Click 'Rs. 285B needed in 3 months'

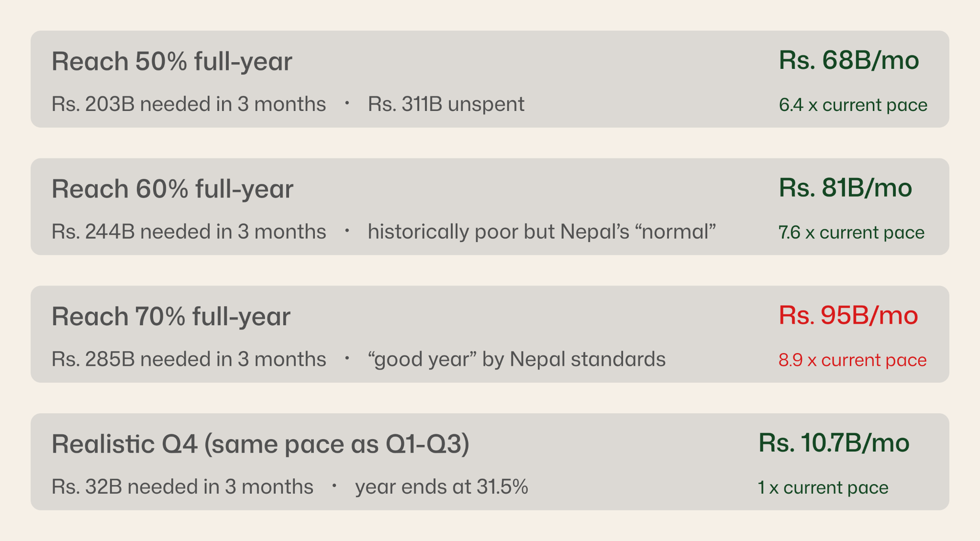pos(188,359)
